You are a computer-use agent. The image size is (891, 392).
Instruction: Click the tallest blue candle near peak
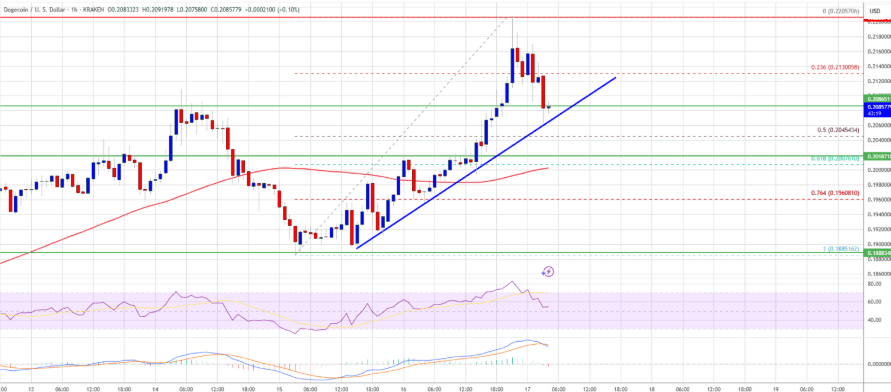pos(513,65)
